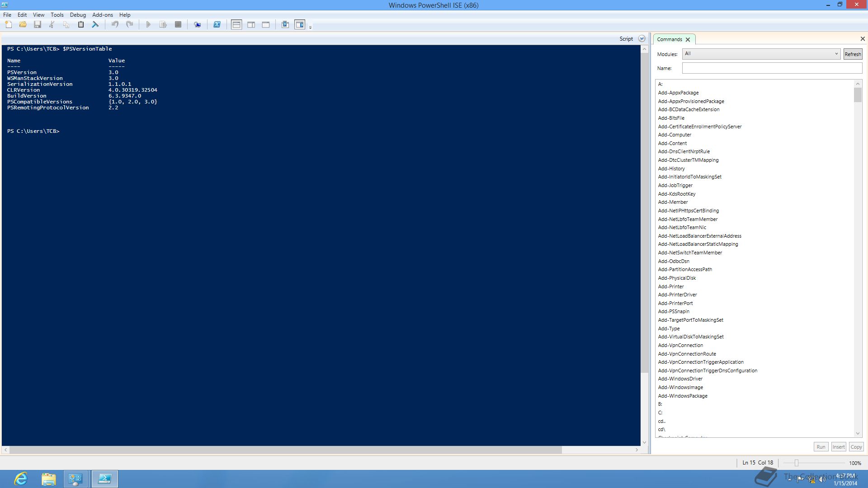Open File Explorer from the taskbar
Screen dimensions: 868x488
click(48, 479)
